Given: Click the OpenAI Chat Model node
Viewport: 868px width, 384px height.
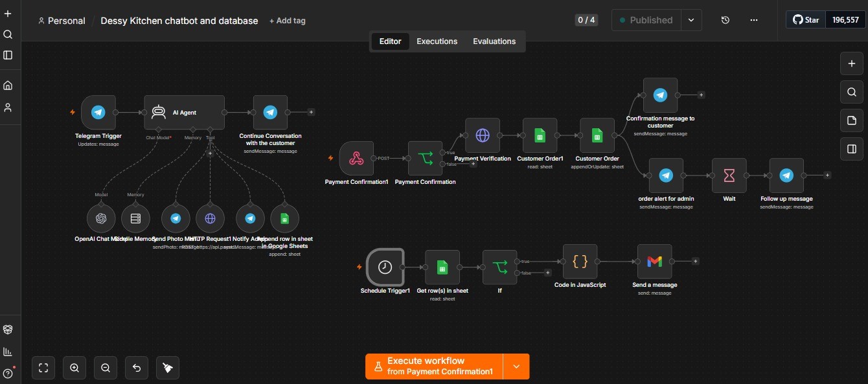Looking at the screenshot, I should click(x=101, y=219).
